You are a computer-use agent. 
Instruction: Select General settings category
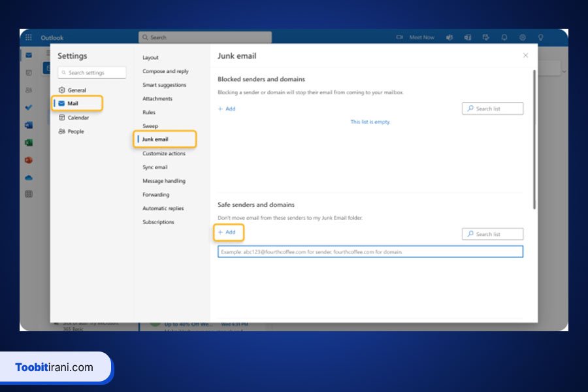point(76,90)
